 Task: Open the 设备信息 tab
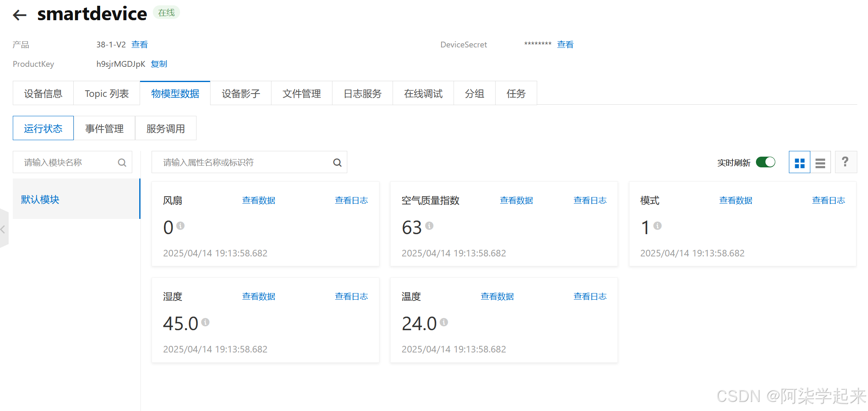pyautogui.click(x=43, y=94)
